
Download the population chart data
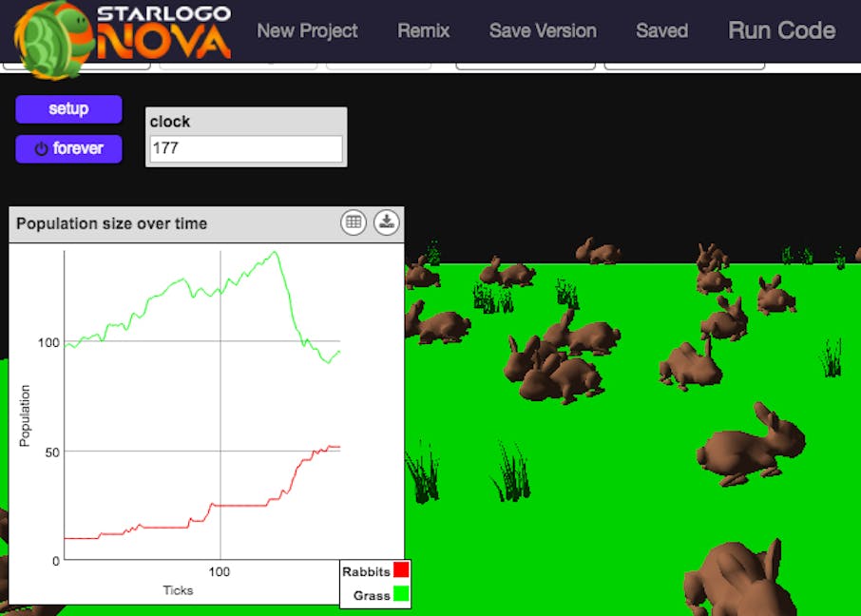(x=386, y=222)
